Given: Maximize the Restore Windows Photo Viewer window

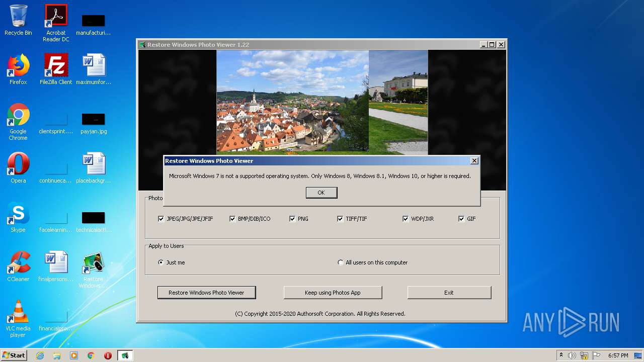Looking at the screenshot, I should (x=492, y=45).
